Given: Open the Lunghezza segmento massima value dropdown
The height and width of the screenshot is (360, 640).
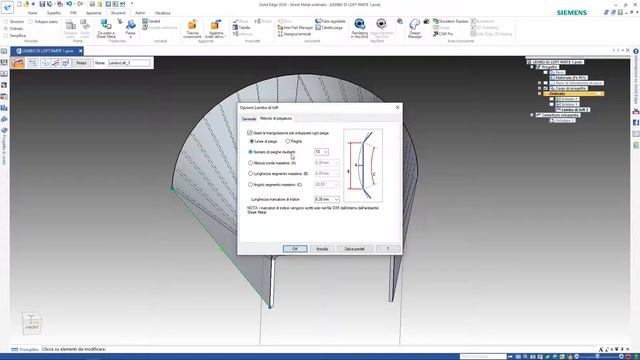Looking at the screenshot, I should (336, 173).
